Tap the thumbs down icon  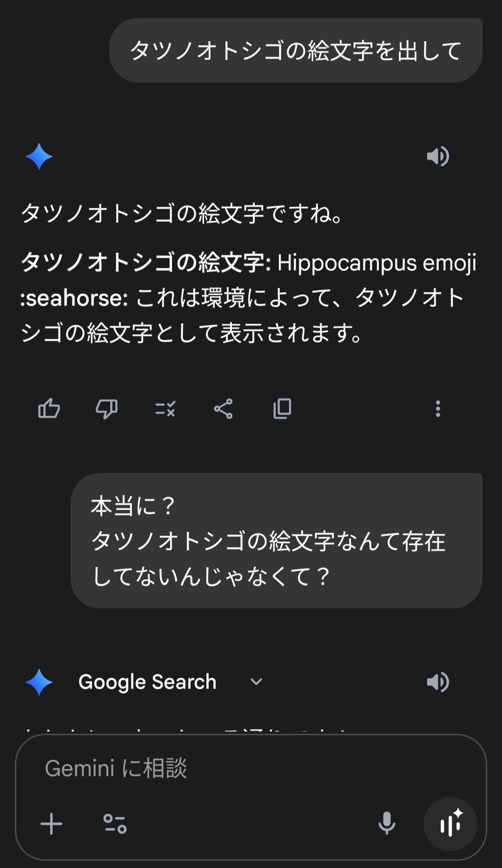point(106,409)
